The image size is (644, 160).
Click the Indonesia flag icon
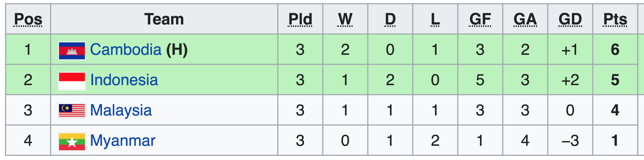72,81
